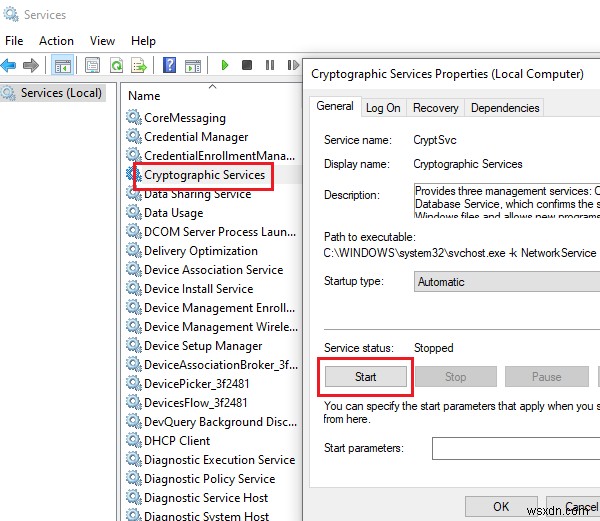Click the Forward arrow toolbar icon
600x521 pixels.
(31, 65)
